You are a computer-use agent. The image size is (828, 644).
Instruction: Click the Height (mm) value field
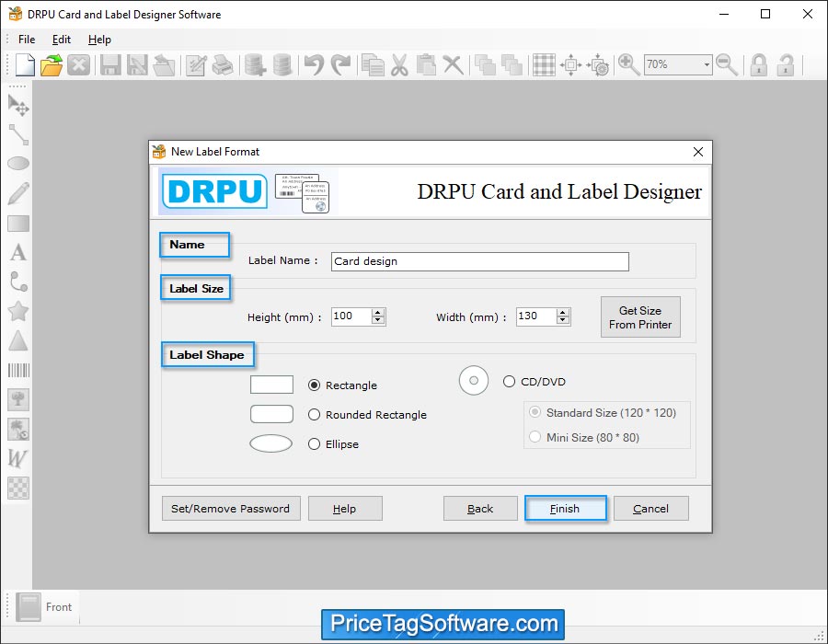click(352, 316)
